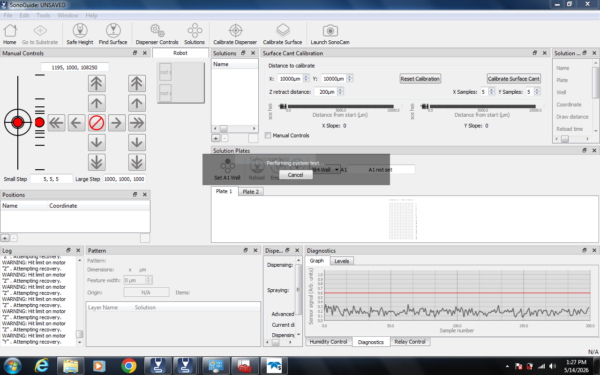Click the Z retract distance spinner arrows
The image size is (600, 375).
coord(340,91)
